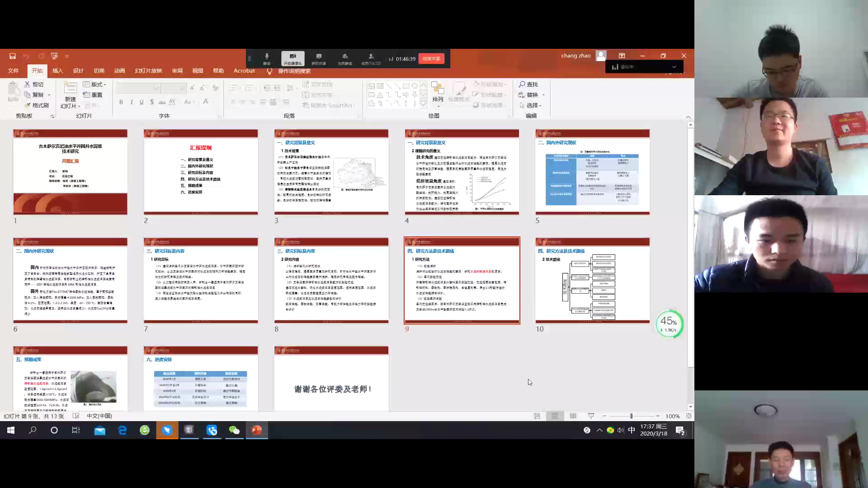Click the save icon in the quick access toolbar

point(13,56)
